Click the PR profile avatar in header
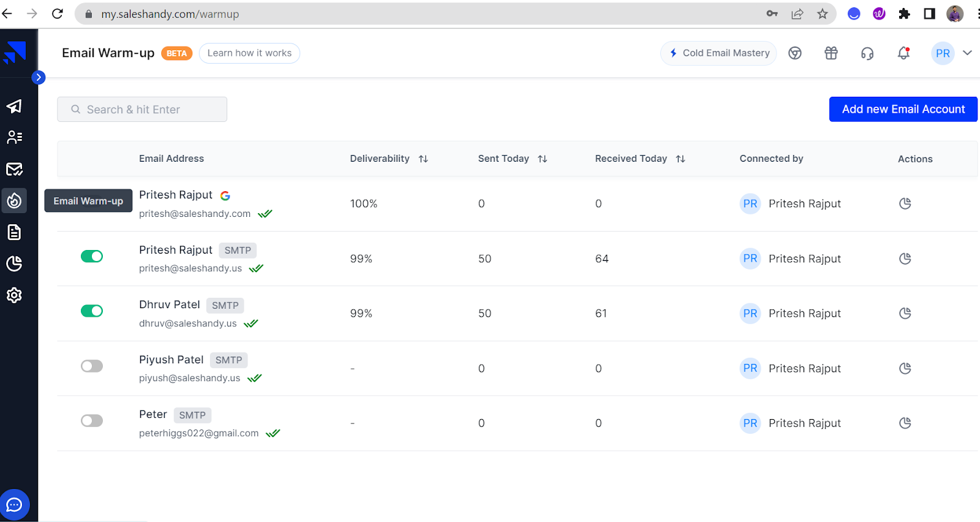Screen dimensions: 980x522 click(x=943, y=53)
